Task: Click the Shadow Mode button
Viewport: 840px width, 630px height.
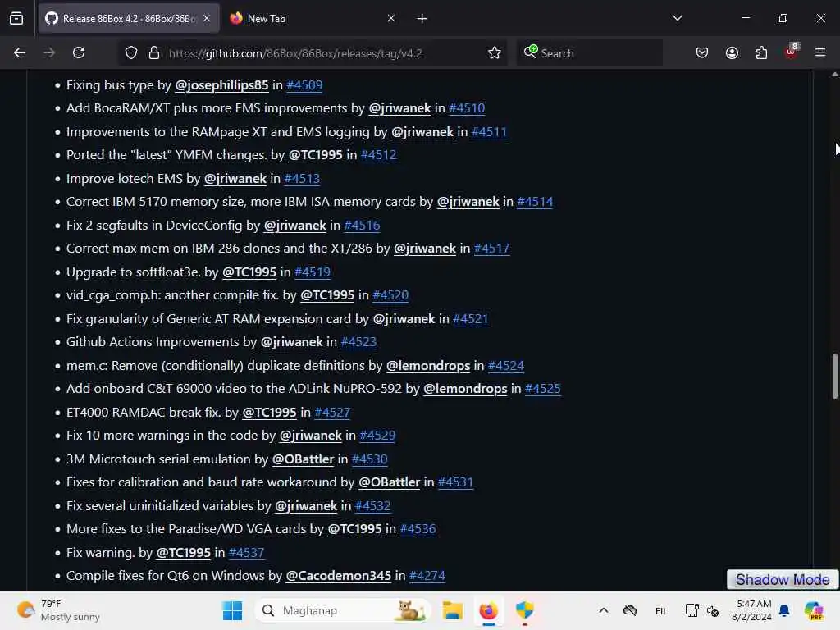Action: coord(782,580)
